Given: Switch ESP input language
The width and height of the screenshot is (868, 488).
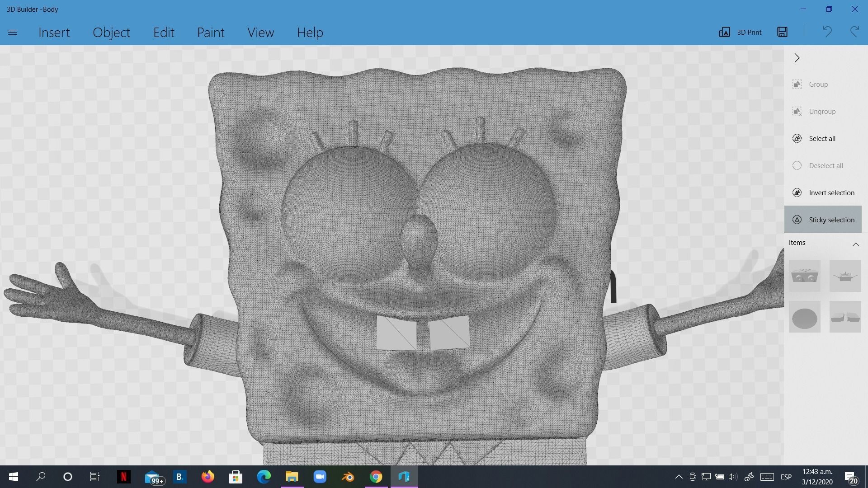Looking at the screenshot, I should click(786, 477).
